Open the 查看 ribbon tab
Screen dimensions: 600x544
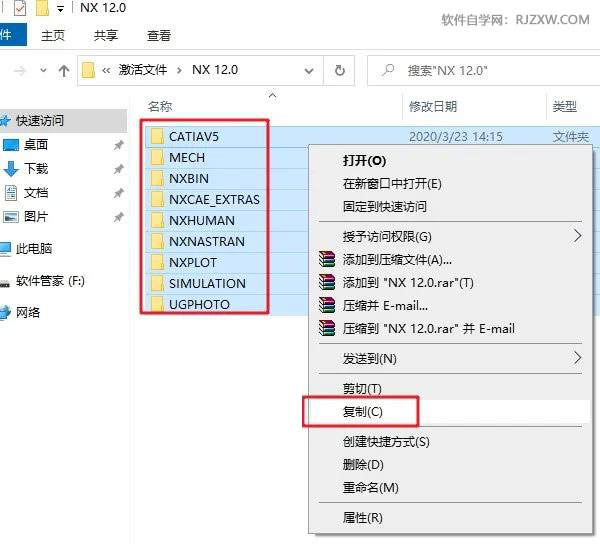(158, 36)
